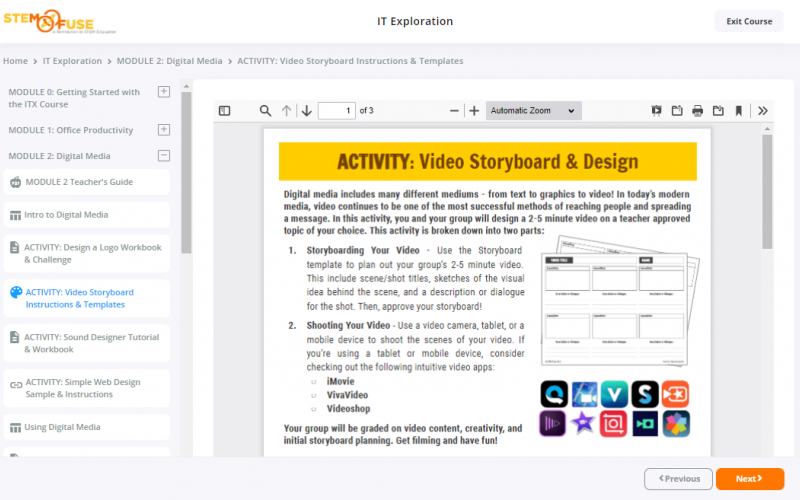Zoom out of the PDF document
The height and width of the screenshot is (500, 800).
[454, 111]
